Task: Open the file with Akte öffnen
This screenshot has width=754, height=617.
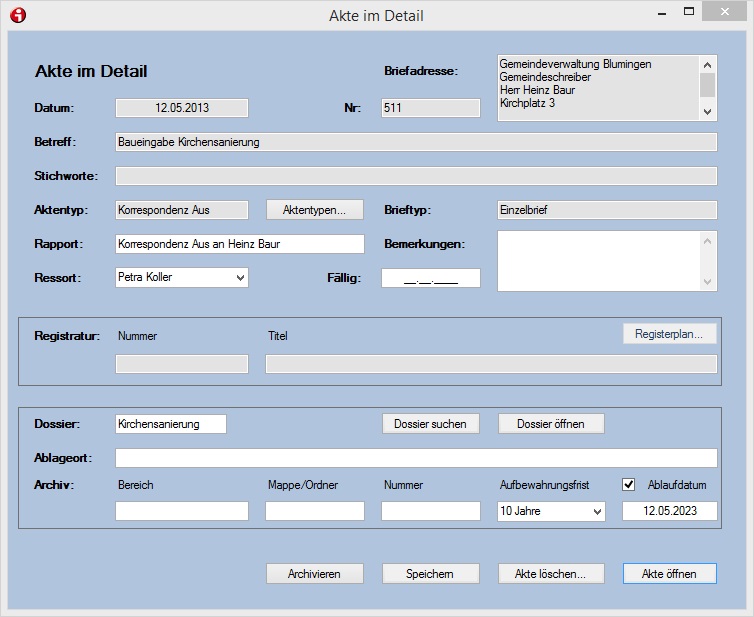Action: 669,574
